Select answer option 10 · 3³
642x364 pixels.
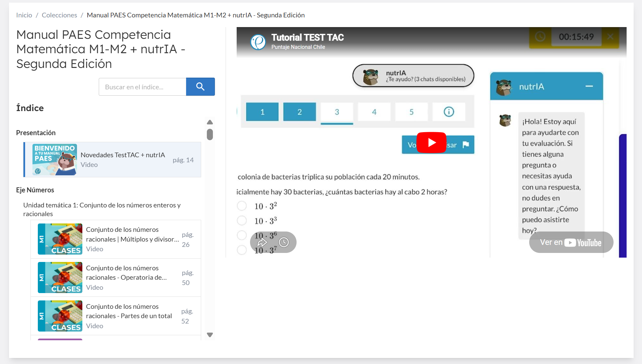(x=242, y=220)
